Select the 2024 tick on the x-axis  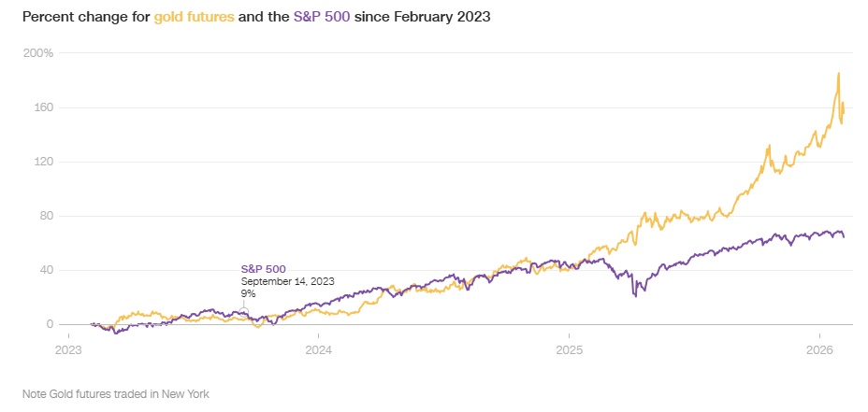(x=318, y=350)
